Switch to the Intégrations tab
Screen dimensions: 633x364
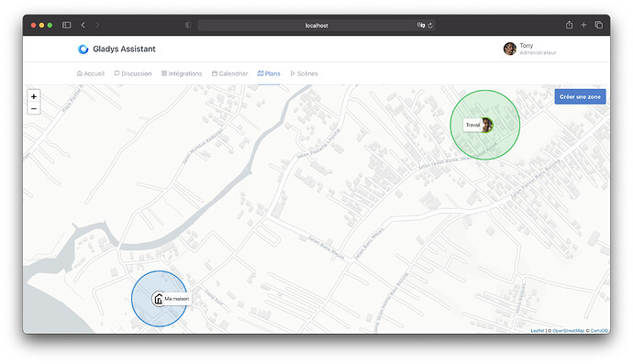pos(182,73)
